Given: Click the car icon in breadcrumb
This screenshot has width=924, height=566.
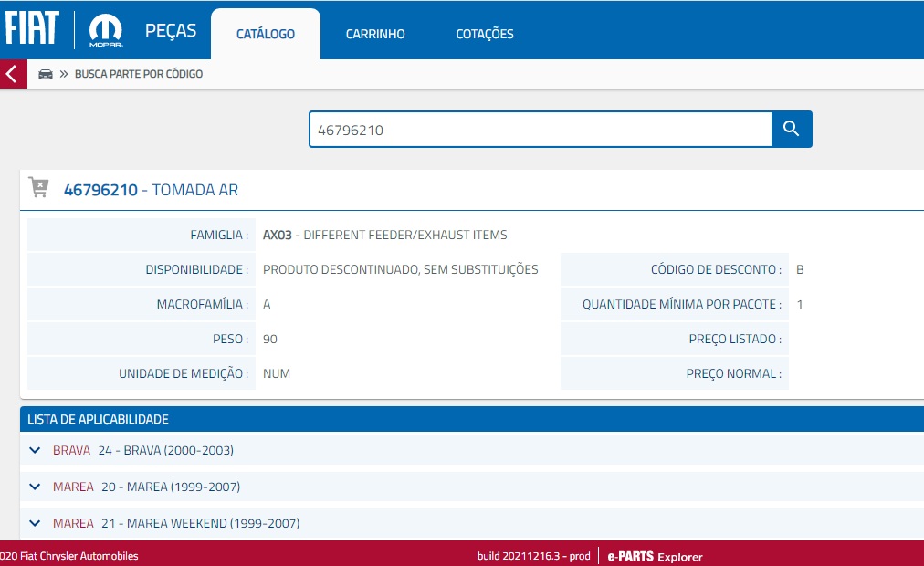Looking at the screenshot, I should click(46, 74).
